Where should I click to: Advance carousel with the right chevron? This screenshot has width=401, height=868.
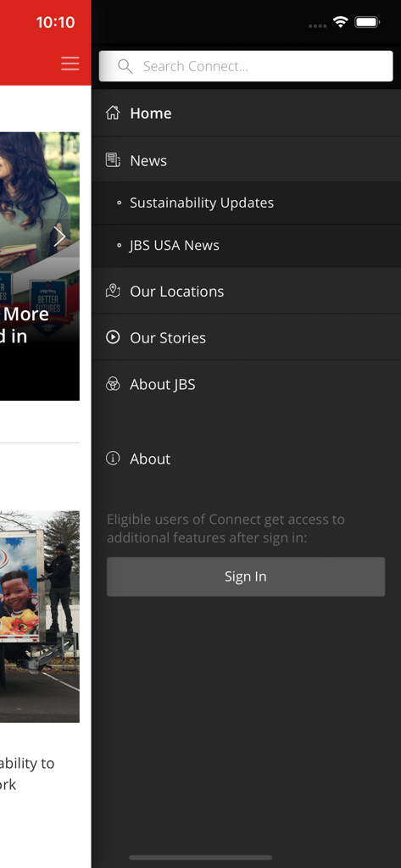click(60, 236)
